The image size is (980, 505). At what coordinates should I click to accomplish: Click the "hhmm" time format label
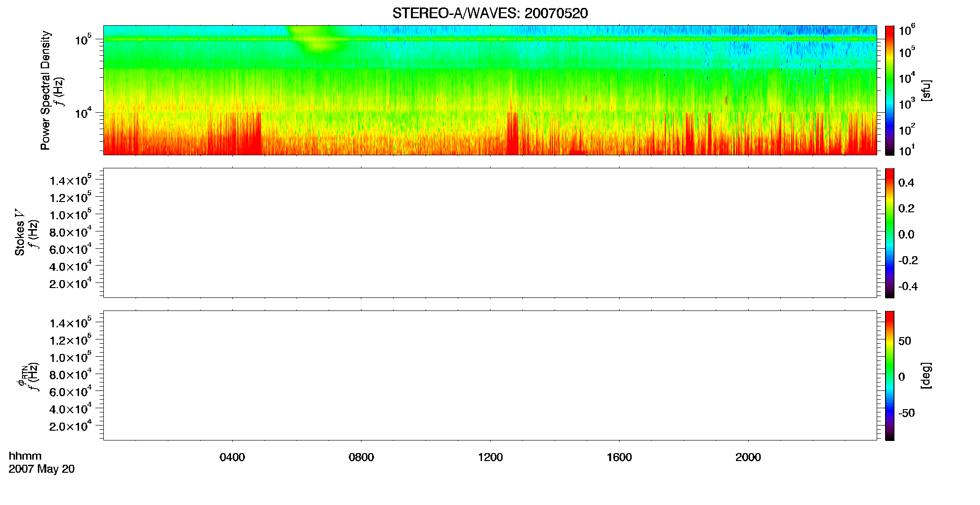(25, 456)
